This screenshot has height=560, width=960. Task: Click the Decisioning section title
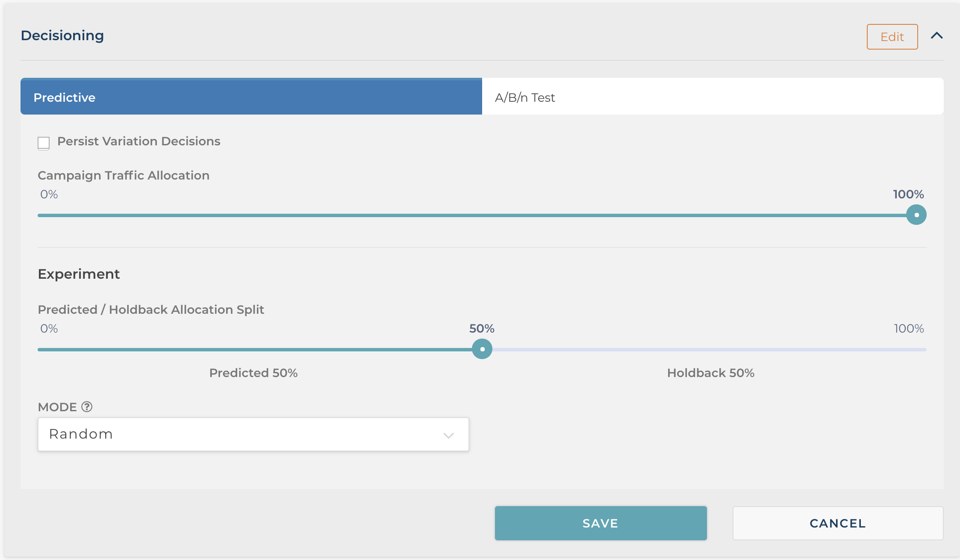(x=62, y=35)
